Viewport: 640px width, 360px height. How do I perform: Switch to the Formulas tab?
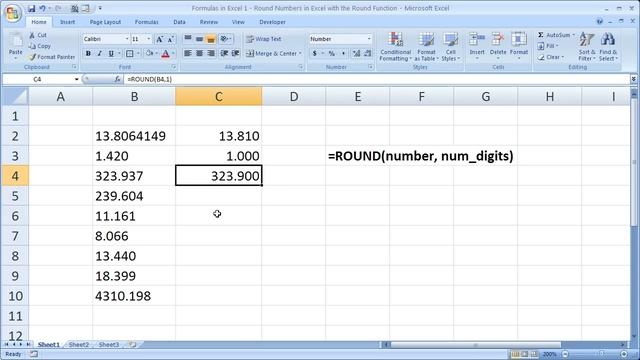pos(147,22)
